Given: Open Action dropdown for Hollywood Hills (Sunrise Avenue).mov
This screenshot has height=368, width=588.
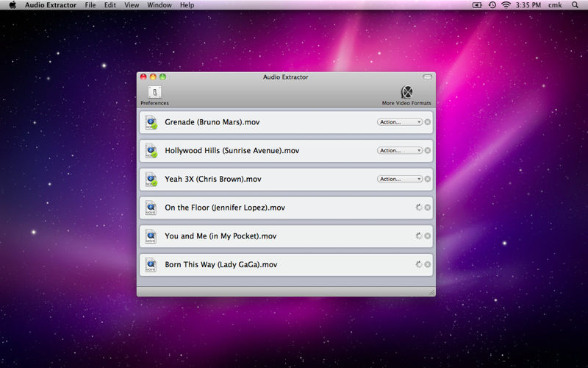Looking at the screenshot, I should 400,151.
